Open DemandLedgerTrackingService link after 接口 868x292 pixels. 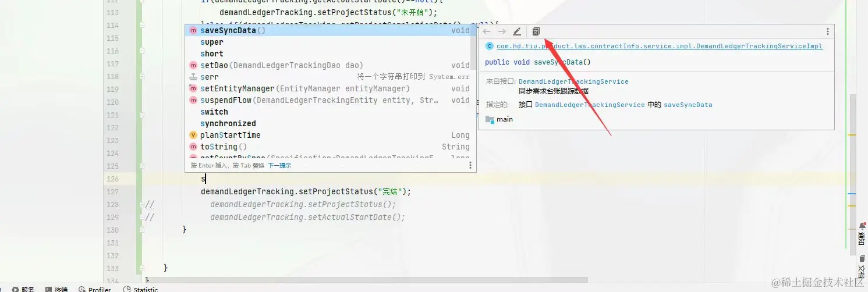point(590,105)
